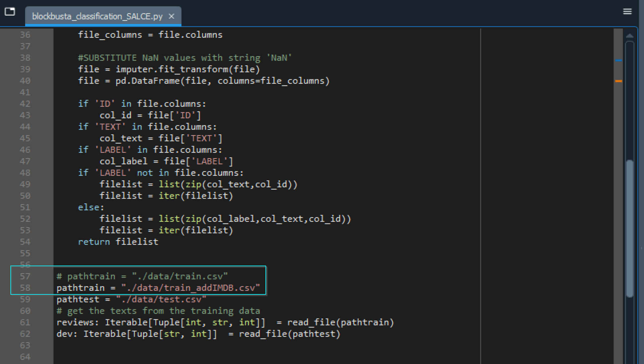Click 'imputer.fit_transform(file)' on line 39
644x364 pixels.
(x=188, y=69)
